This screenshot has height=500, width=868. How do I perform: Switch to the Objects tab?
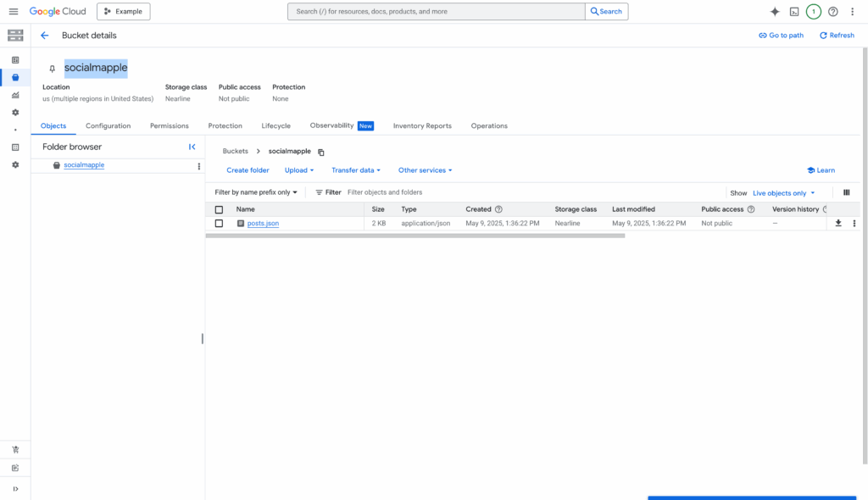coord(53,125)
